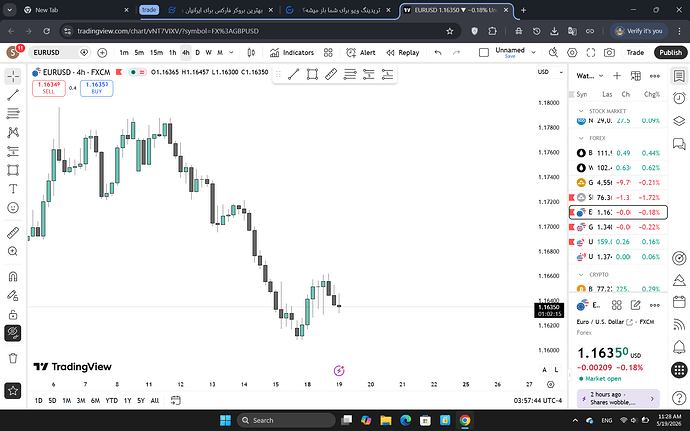Open the chart settings gear at time axis
Image resolution: width=690 pixels, height=431 pixels.
point(551,384)
